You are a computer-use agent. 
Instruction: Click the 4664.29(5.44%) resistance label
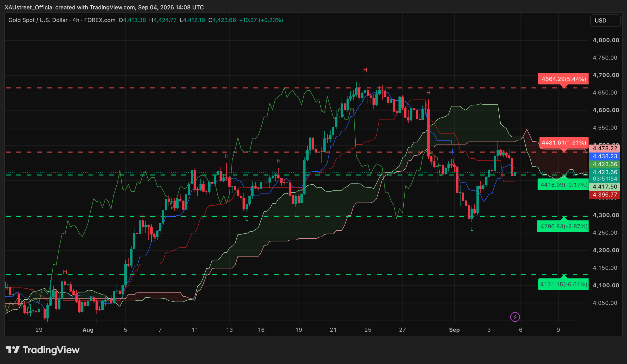click(x=563, y=79)
